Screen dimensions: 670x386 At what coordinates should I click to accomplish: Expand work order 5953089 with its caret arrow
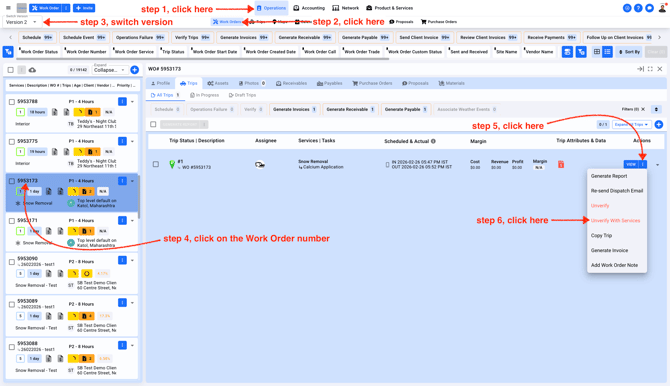pos(132,303)
